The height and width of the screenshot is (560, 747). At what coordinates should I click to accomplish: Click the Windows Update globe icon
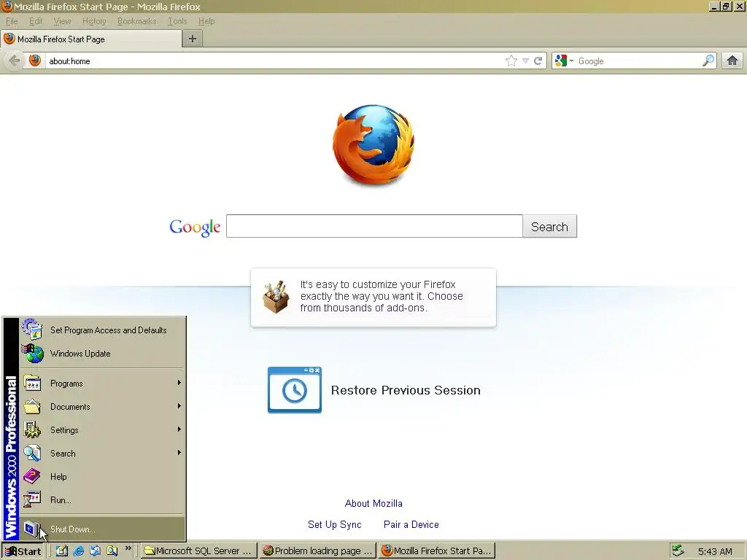[32, 354]
